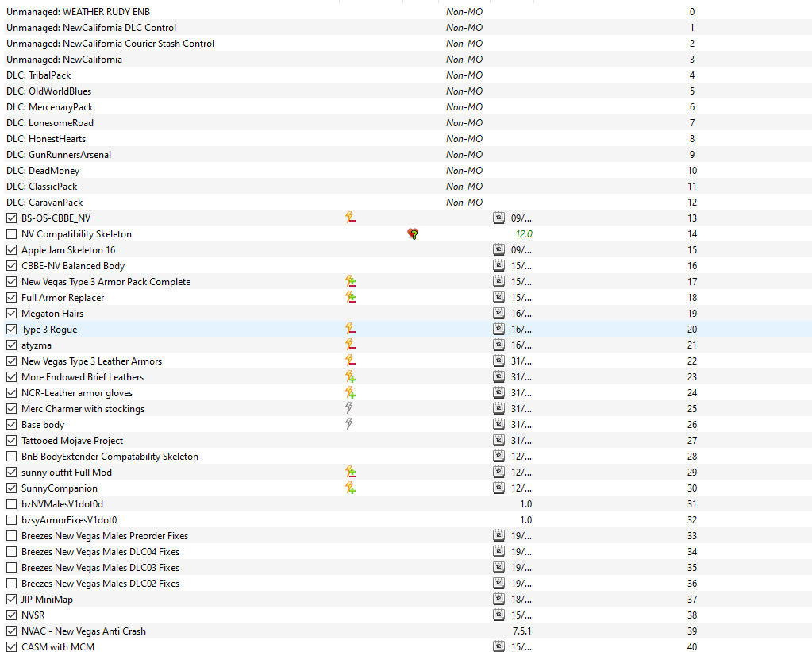Click calendar version icon for NVSR
This screenshot has width=812, height=652.
pyautogui.click(x=498, y=615)
